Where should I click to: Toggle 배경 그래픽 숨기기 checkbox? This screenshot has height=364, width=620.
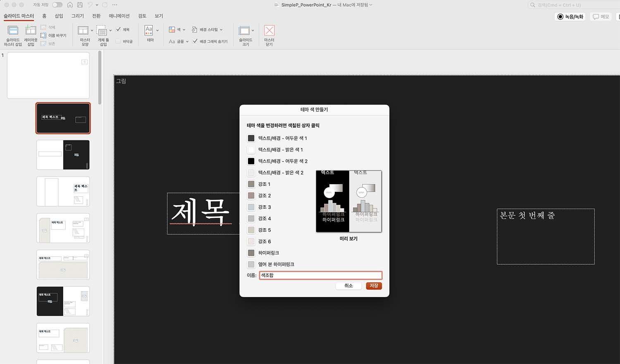195,41
